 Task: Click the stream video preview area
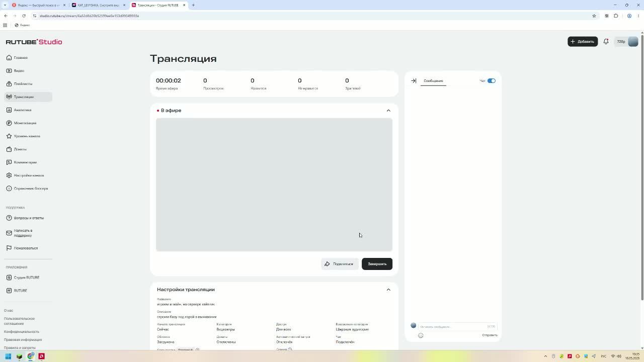pos(274,185)
